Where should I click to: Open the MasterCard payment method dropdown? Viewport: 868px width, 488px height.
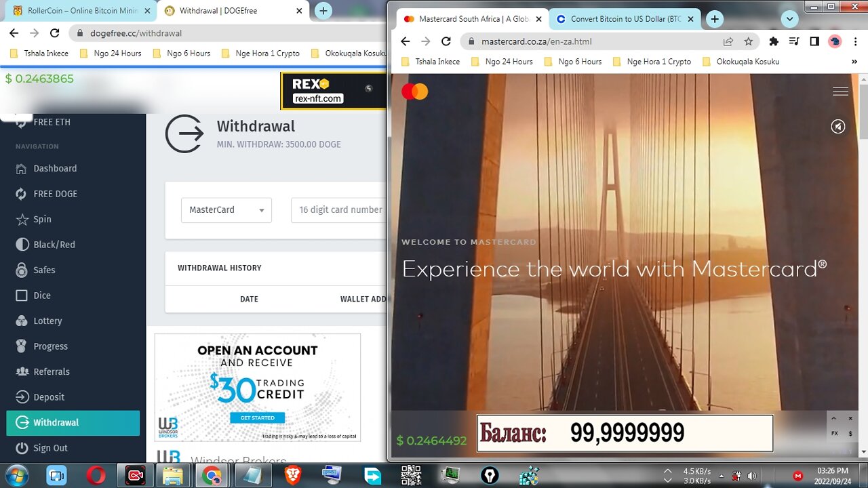pyautogui.click(x=226, y=210)
